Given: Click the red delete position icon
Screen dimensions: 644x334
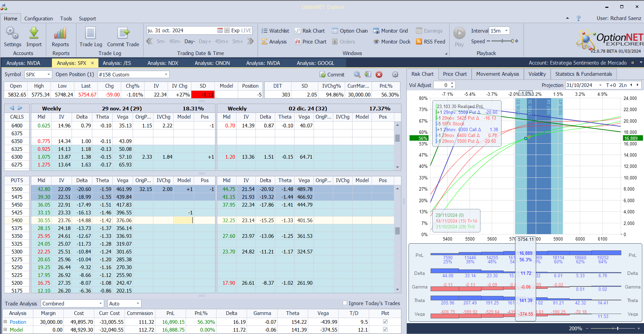Looking at the screenshot, I should (379, 74).
